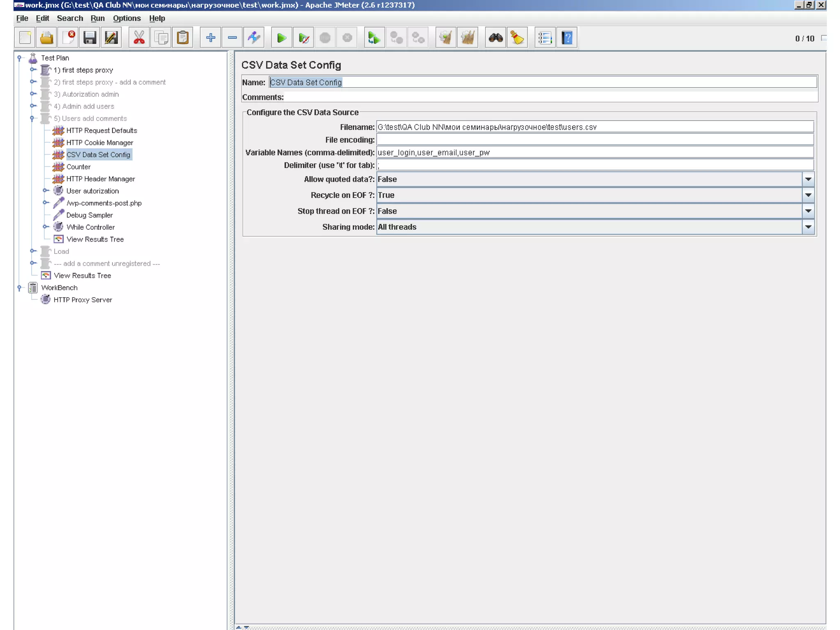840x630 pixels.
Task: Open the Options menu
Action: (x=127, y=18)
